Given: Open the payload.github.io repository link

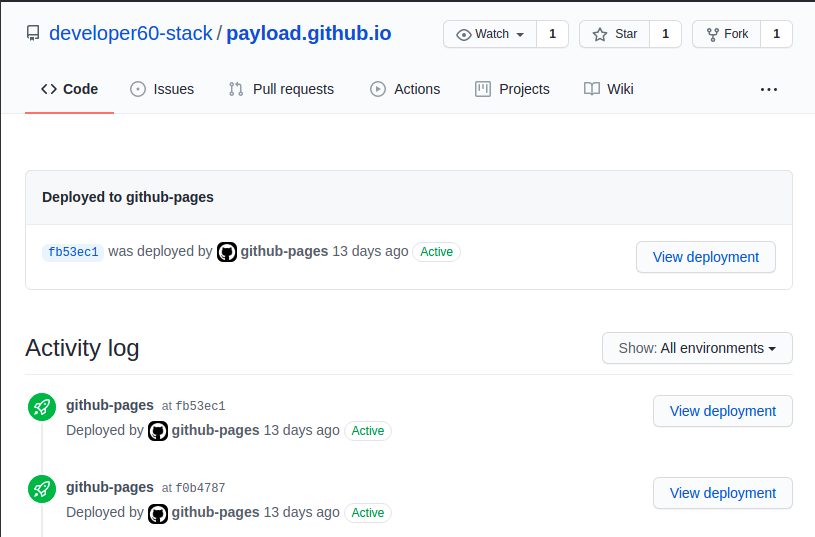Looking at the screenshot, I should (x=309, y=33).
